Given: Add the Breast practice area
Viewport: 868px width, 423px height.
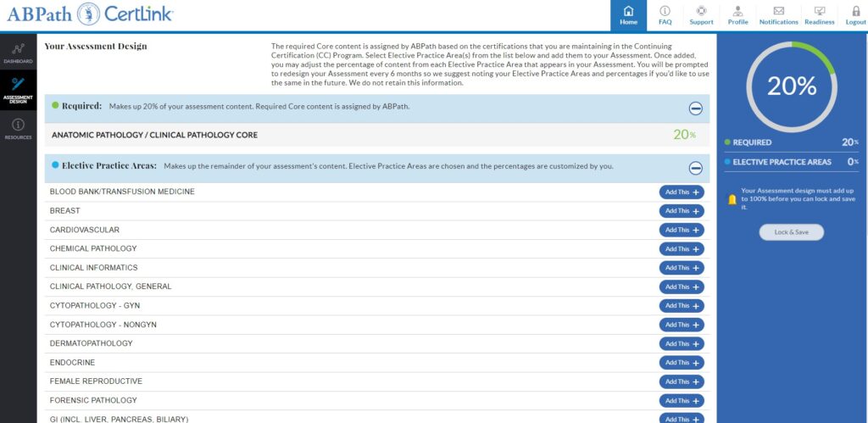Looking at the screenshot, I should point(682,211).
